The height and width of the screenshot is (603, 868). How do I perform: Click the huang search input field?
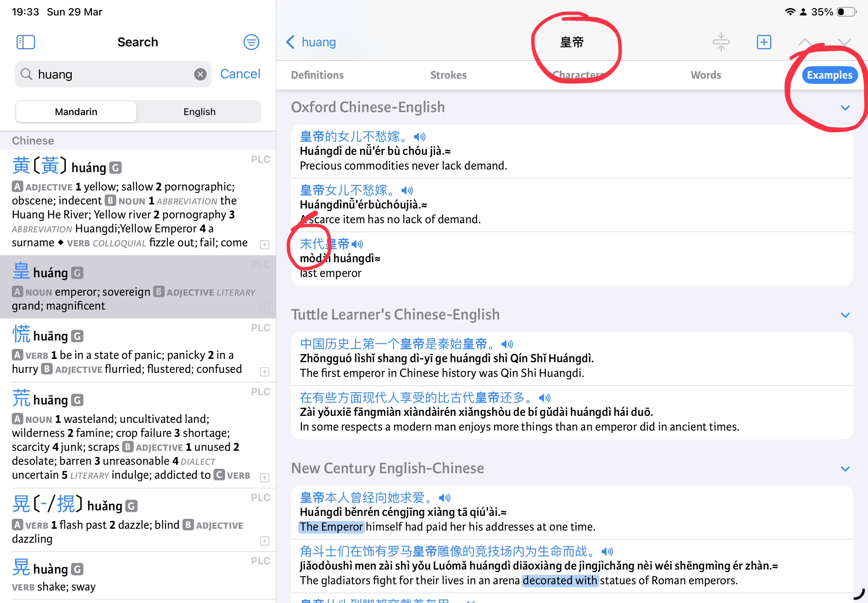113,74
